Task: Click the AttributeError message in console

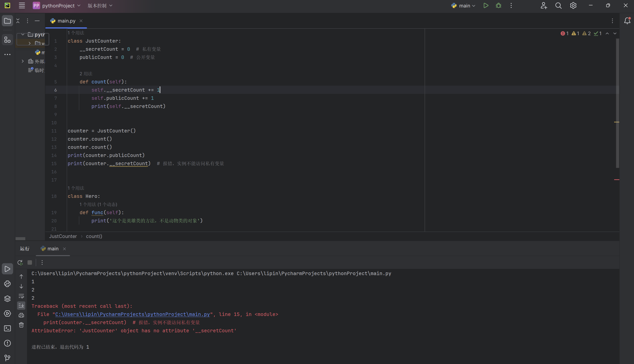Action: pos(134,331)
